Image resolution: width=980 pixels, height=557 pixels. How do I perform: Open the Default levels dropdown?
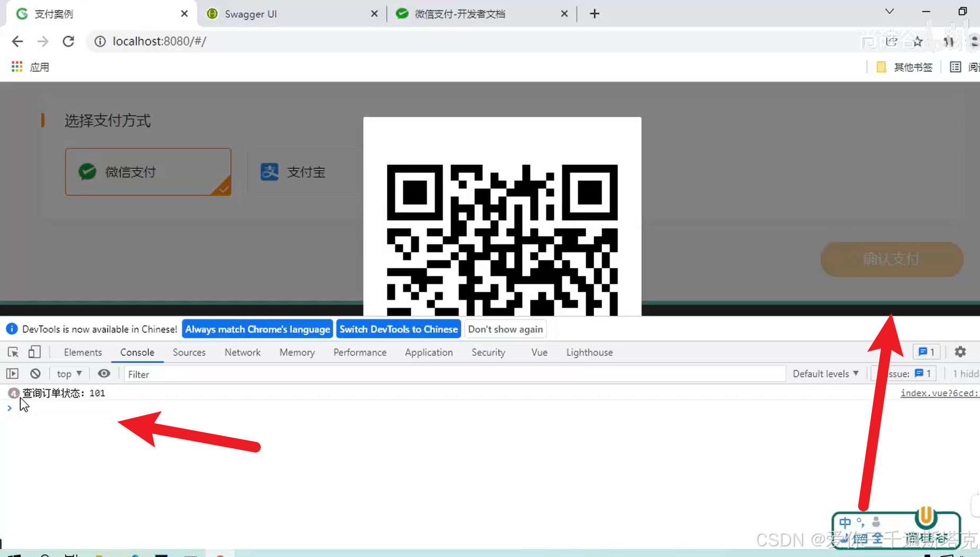(x=825, y=374)
